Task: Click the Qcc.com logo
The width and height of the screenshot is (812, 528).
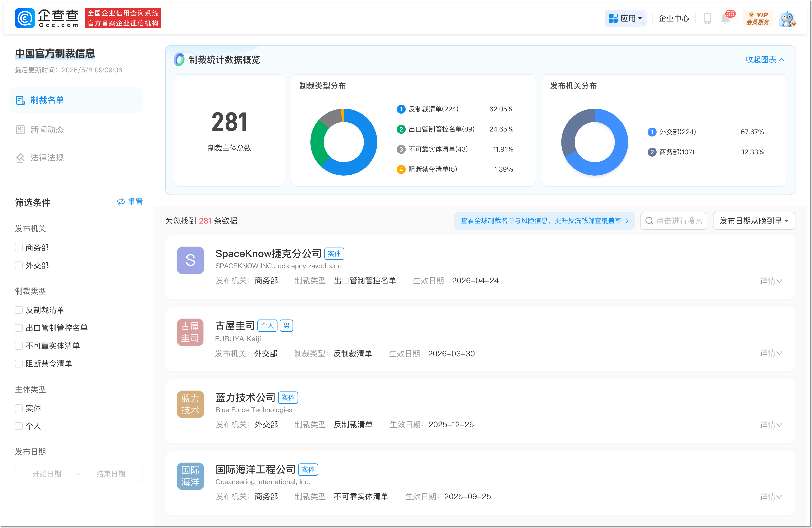Action: pos(47,18)
